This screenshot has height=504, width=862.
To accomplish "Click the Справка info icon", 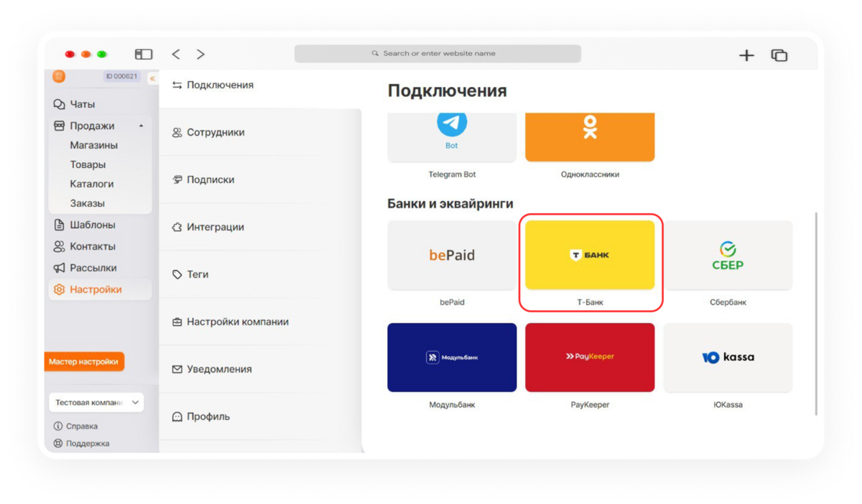I will [x=58, y=426].
